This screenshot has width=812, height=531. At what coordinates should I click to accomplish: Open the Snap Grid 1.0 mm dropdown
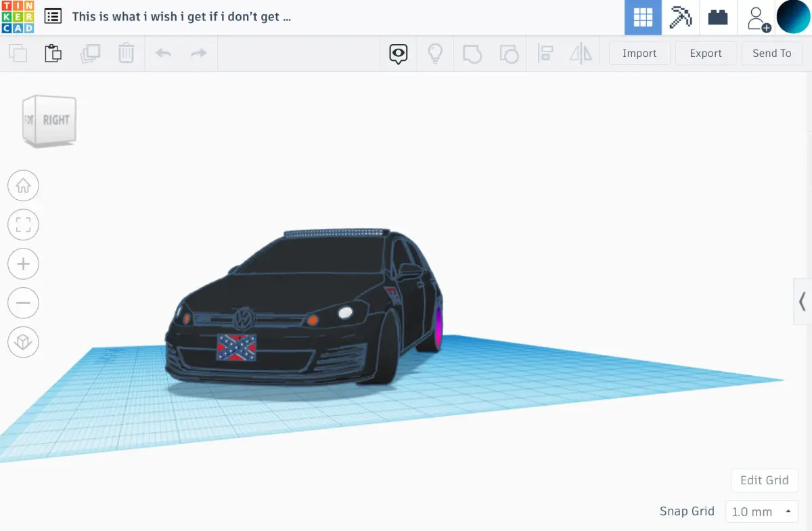pos(762,512)
